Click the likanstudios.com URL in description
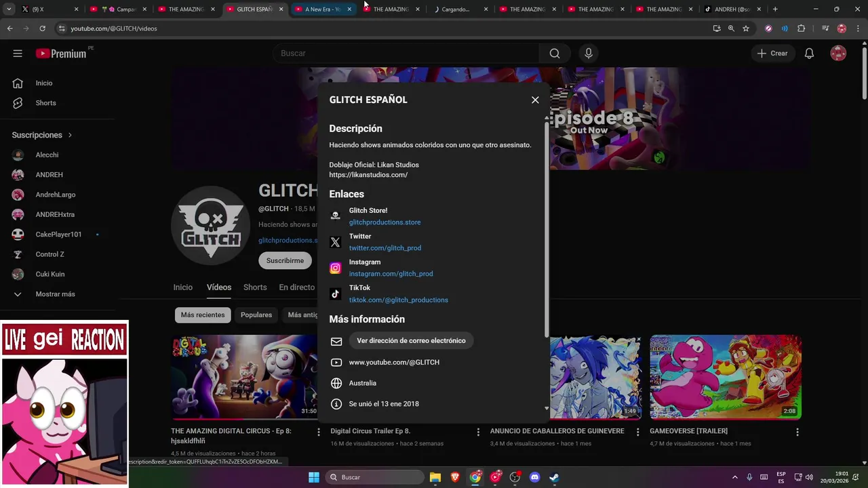This screenshot has height=488, width=868. click(368, 175)
